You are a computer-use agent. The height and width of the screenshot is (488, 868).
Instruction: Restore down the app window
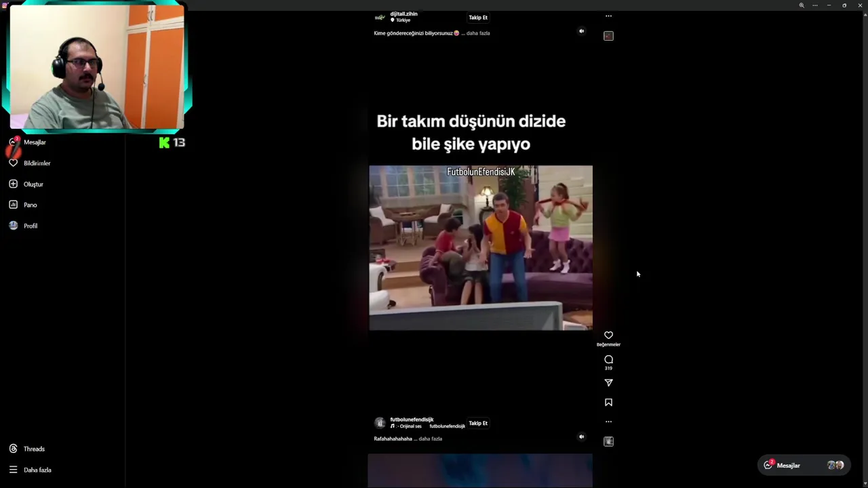click(844, 5)
